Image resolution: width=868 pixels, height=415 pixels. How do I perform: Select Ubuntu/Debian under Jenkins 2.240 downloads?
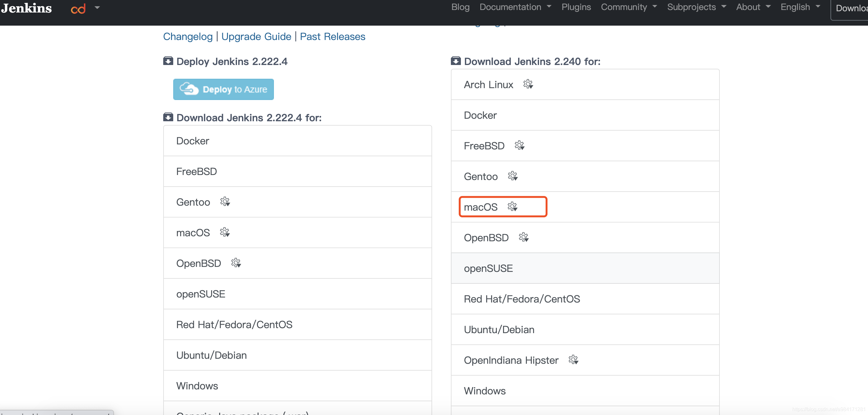(499, 329)
